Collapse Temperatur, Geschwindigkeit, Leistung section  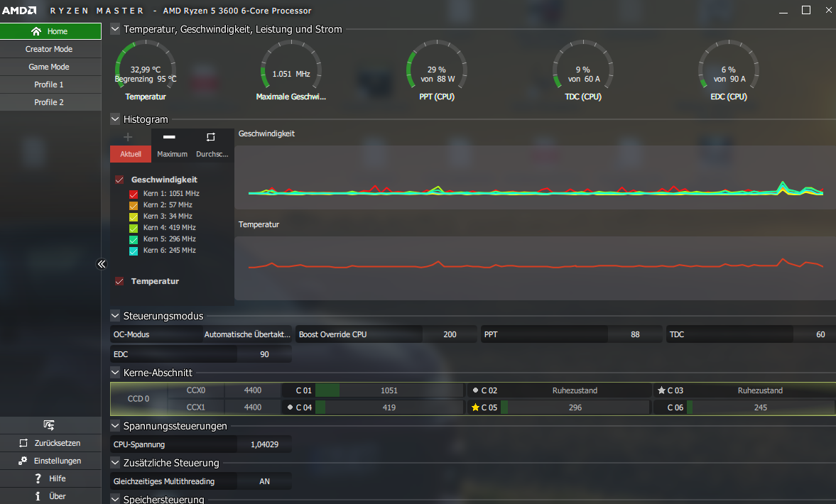[115, 29]
